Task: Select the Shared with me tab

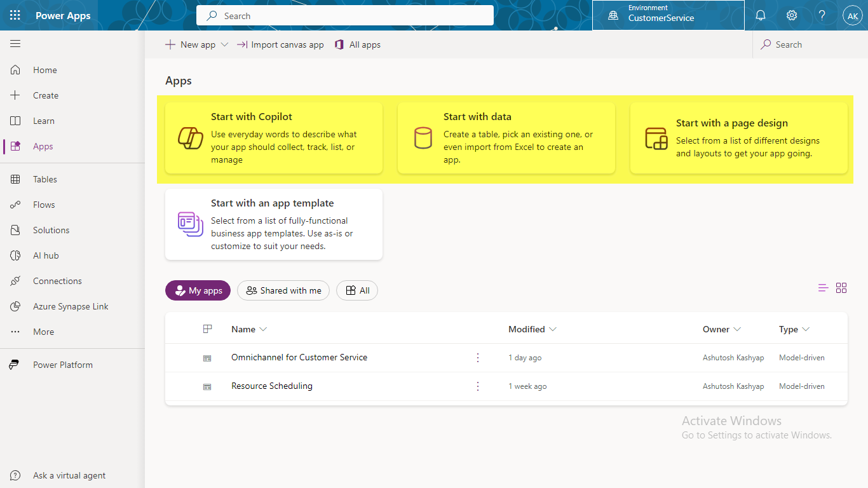Action: click(x=283, y=290)
